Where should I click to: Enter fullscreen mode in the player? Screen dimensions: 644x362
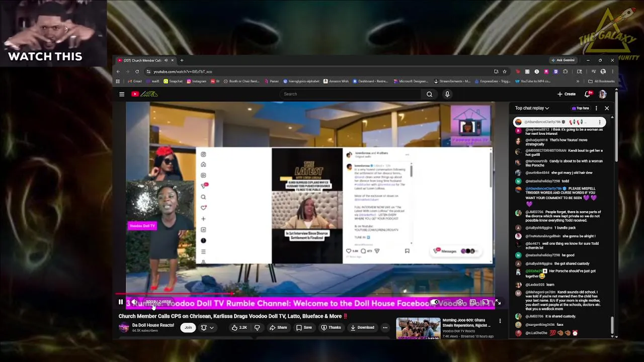(498, 302)
